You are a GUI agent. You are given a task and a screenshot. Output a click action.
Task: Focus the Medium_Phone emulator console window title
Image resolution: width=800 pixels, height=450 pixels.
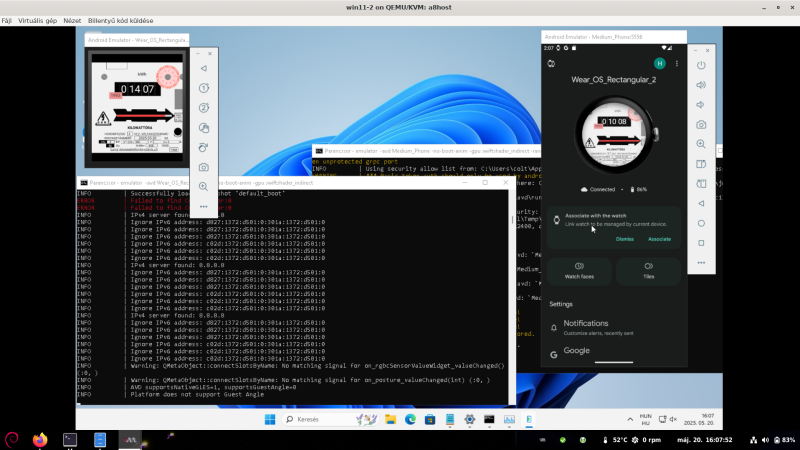coord(427,151)
